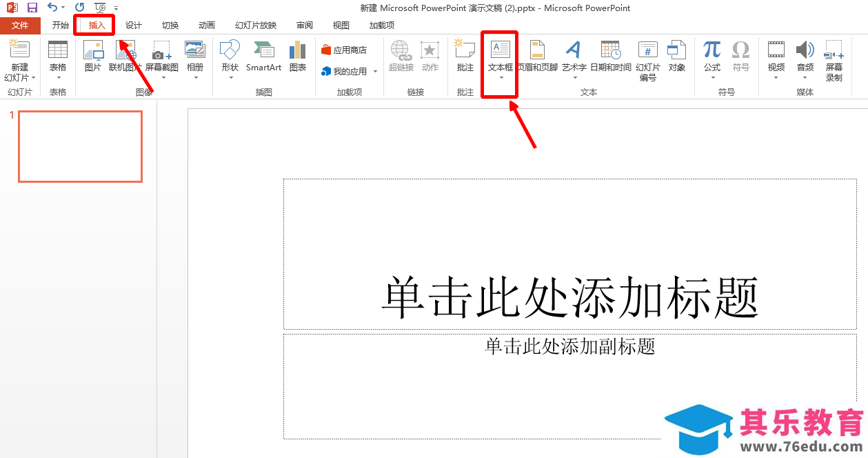Open the File (文件) tab
Screen dimensions: 868x458
click(x=20, y=26)
